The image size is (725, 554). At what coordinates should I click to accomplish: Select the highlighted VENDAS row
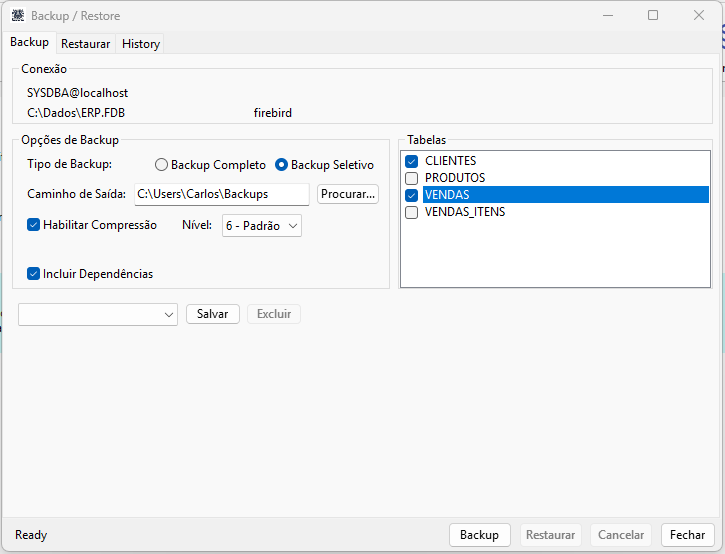(x=565, y=195)
